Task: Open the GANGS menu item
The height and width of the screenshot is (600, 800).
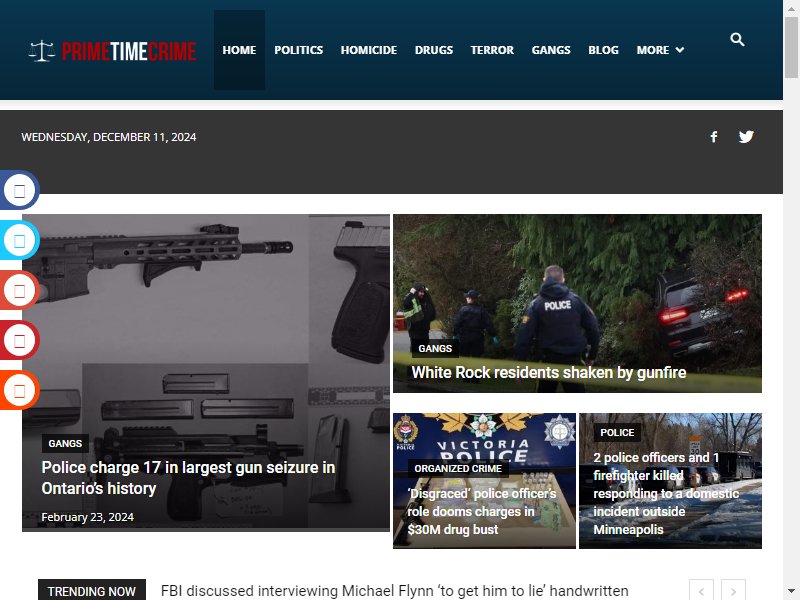Action: click(x=551, y=50)
